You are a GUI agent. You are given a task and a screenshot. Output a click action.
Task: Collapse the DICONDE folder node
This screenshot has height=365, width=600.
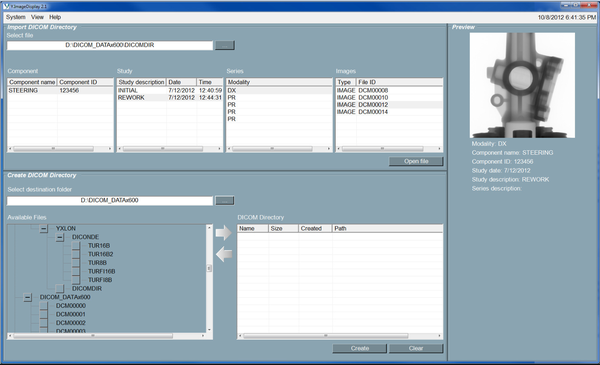point(60,237)
